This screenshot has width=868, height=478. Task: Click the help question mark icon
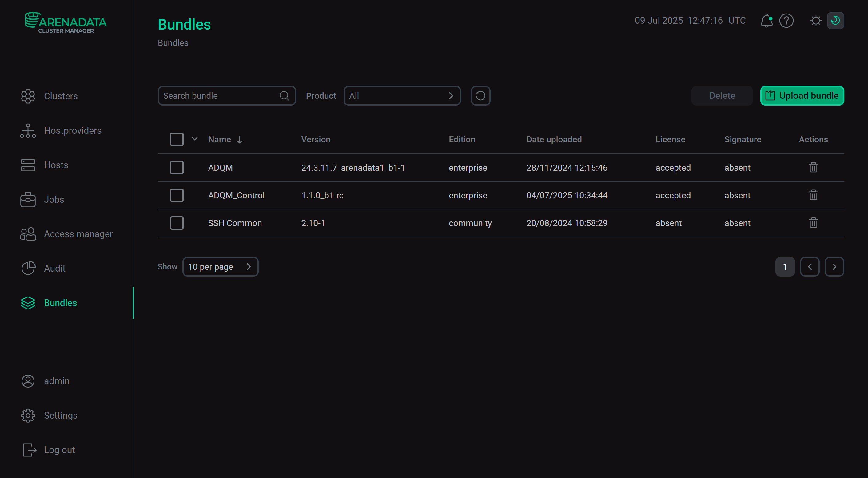[x=786, y=21]
